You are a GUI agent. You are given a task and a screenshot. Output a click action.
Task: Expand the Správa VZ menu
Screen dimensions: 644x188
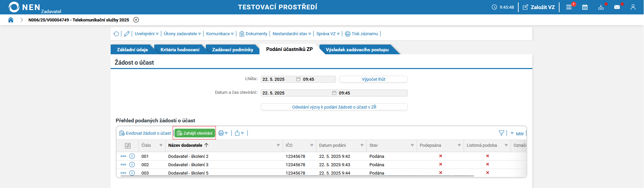[328, 34]
